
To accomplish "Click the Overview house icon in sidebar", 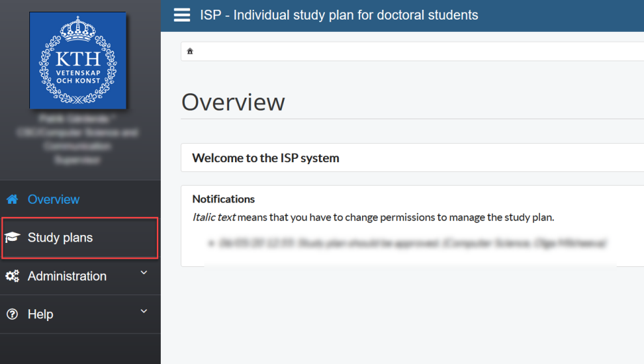I will tap(12, 199).
